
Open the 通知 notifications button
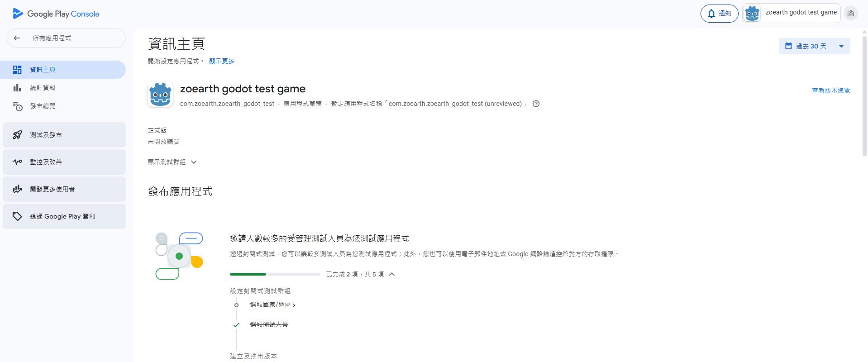click(719, 14)
